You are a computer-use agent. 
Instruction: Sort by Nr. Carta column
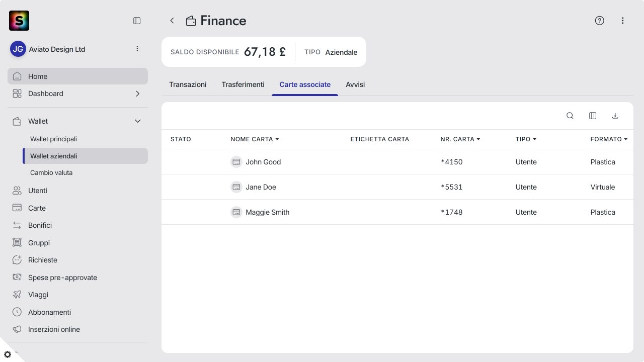[460, 139]
